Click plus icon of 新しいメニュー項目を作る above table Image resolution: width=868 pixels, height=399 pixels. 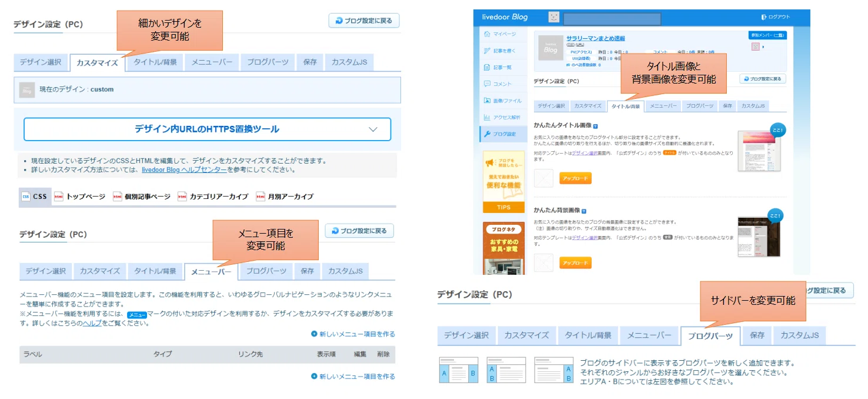315,334
